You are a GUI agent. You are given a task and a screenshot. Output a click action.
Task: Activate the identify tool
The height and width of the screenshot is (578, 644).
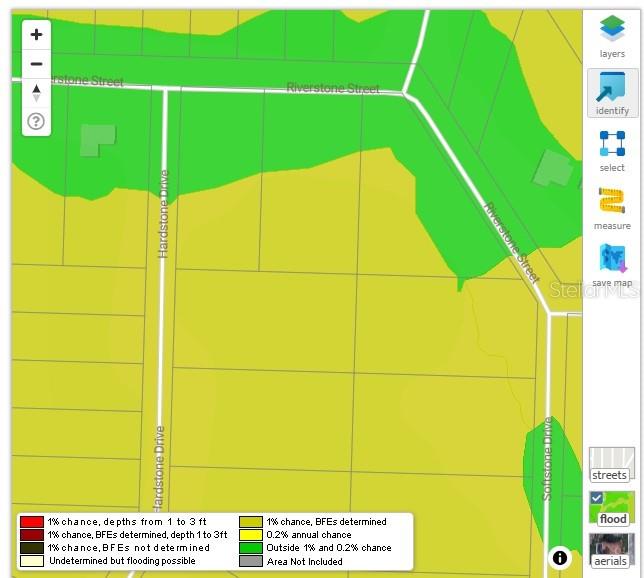tap(612, 93)
